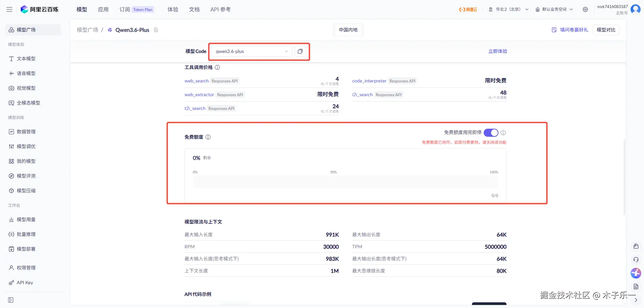Viewport: 644px width, 308px height.
Task: Click the 1M 上下文长度 value
Action: (335, 271)
